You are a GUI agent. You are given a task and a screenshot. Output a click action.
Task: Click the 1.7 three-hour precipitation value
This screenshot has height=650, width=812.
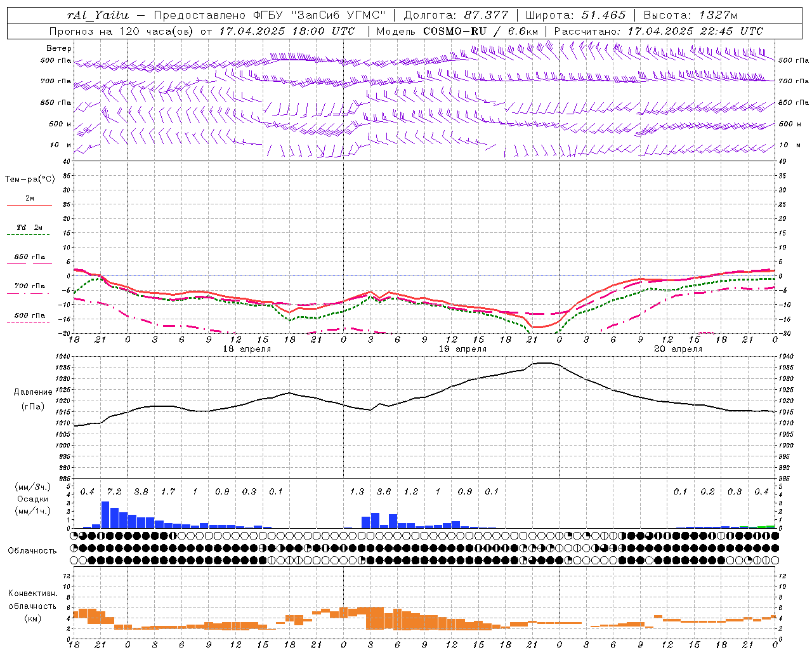click(x=168, y=492)
